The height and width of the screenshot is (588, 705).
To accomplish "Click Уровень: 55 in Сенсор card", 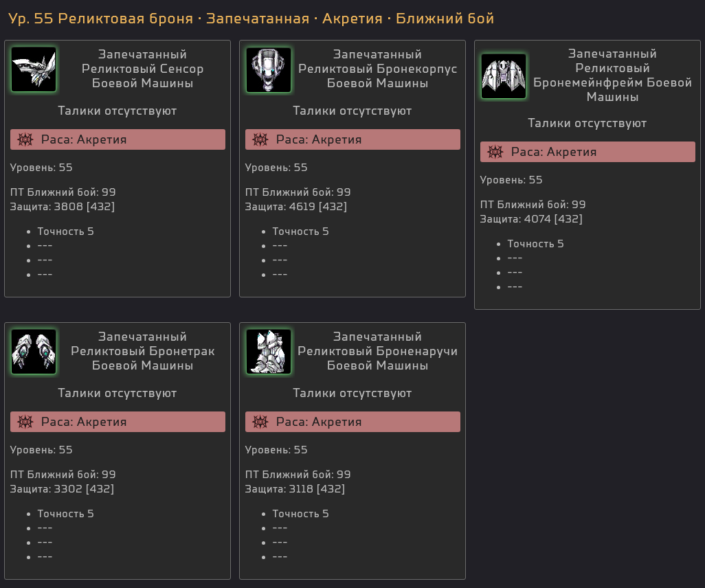I will (x=41, y=168).
